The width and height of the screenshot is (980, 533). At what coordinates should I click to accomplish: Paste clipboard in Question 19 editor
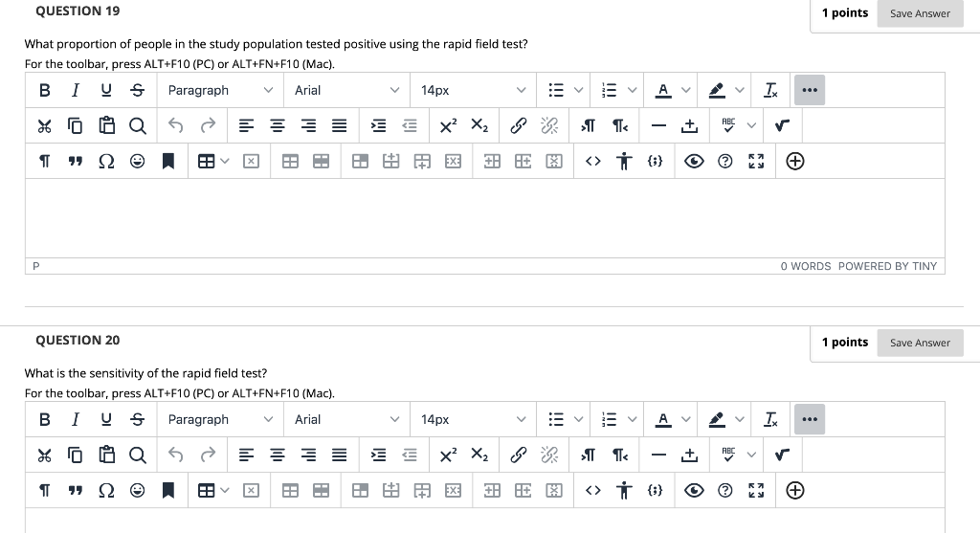[106, 125]
